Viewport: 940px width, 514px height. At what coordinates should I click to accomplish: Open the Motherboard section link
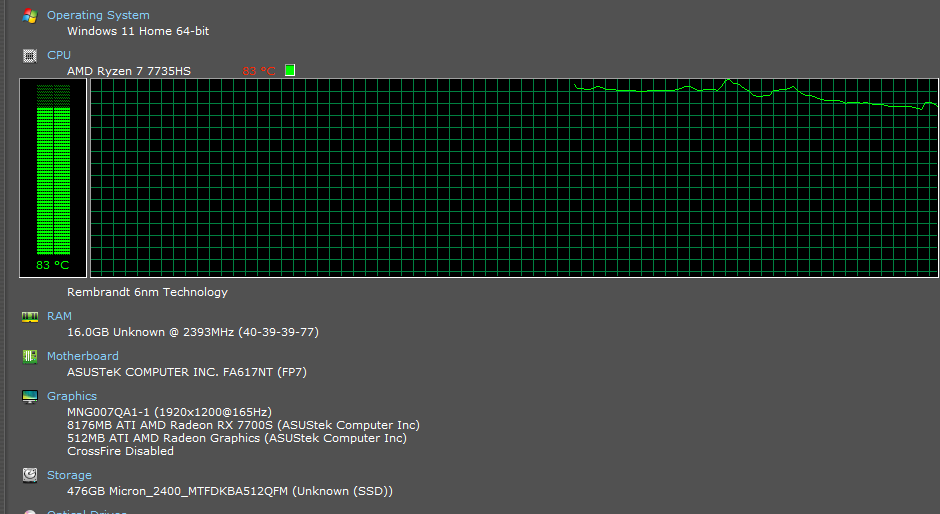(83, 356)
